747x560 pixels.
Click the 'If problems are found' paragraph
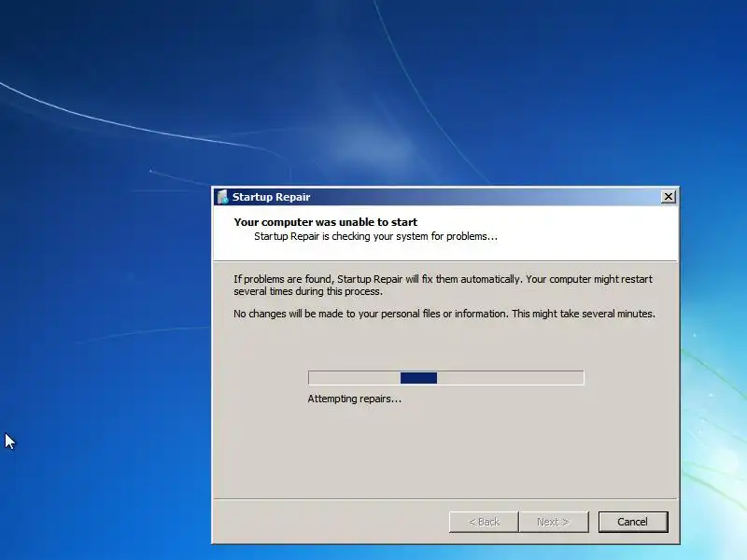[x=443, y=286]
